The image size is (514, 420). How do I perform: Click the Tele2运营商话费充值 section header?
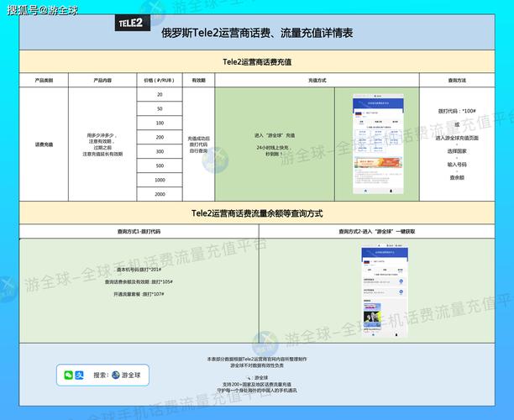pos(257,61)
